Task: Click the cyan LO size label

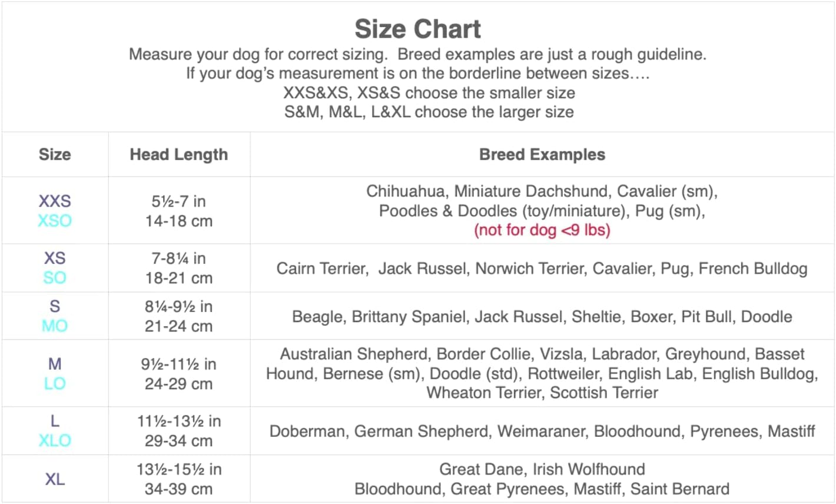Action: coord(55,383)
